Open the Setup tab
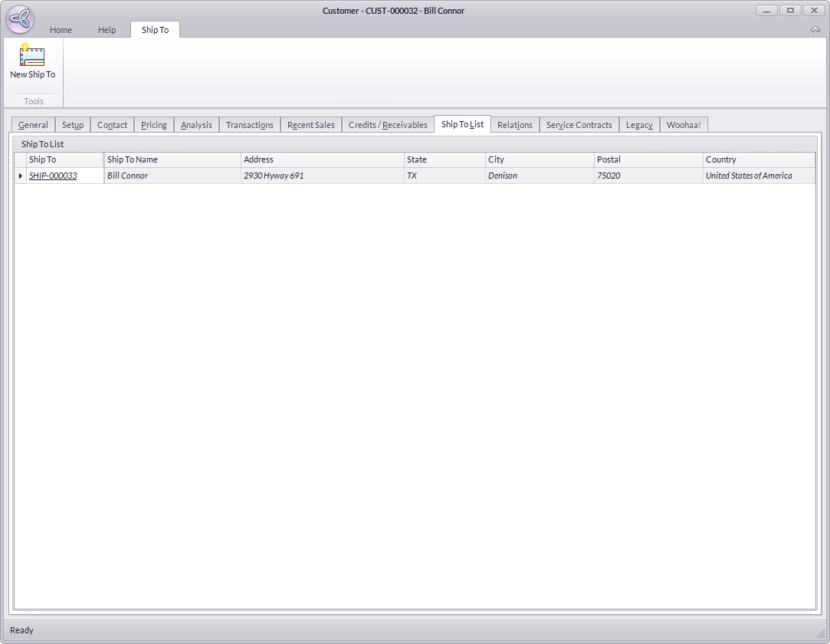The height and width of the screenshot is (644, 830). coord(73,125)
